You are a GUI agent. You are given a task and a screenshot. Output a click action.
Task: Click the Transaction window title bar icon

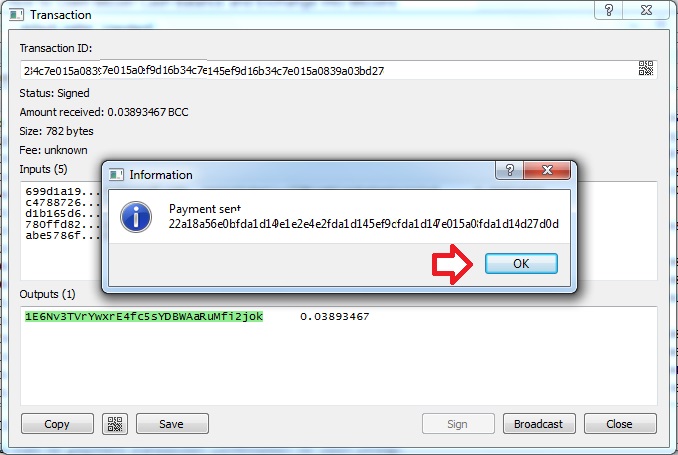16,15
